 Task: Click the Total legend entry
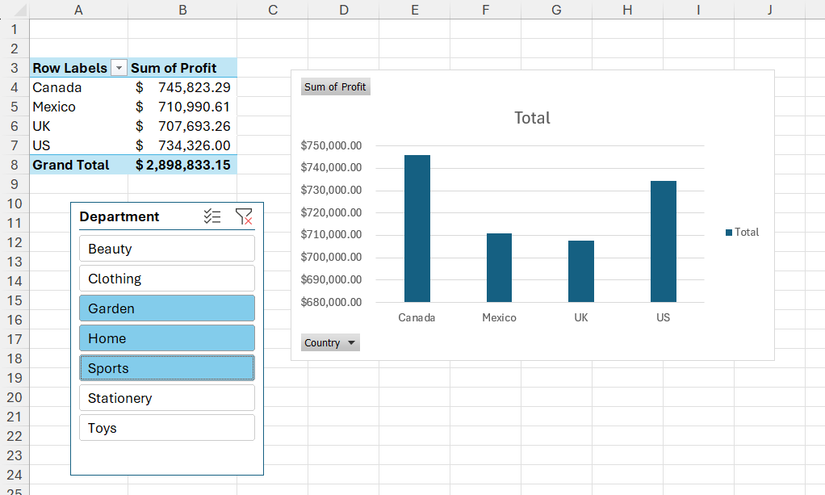[x=742, y=232]
